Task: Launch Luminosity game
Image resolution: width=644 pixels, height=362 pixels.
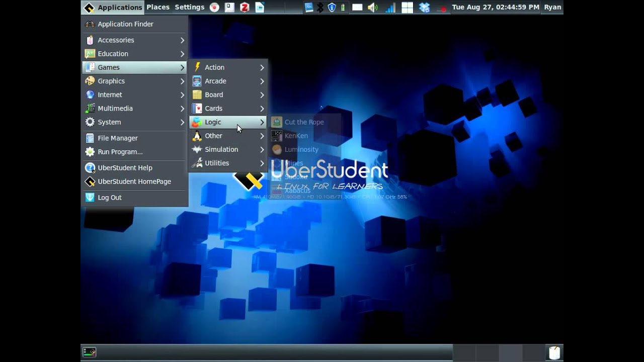Action: tap(305, 149)
